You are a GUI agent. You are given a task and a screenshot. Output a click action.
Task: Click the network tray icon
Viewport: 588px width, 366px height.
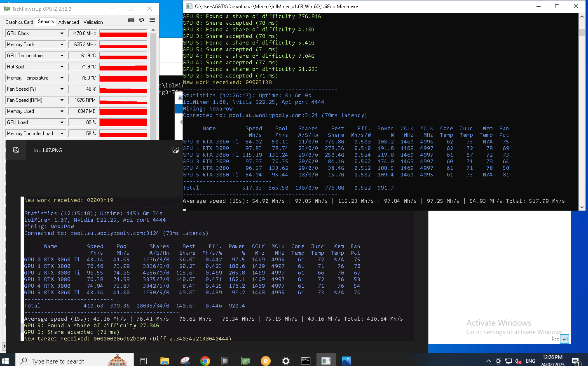pyautogui.click(x=508, y=361)
